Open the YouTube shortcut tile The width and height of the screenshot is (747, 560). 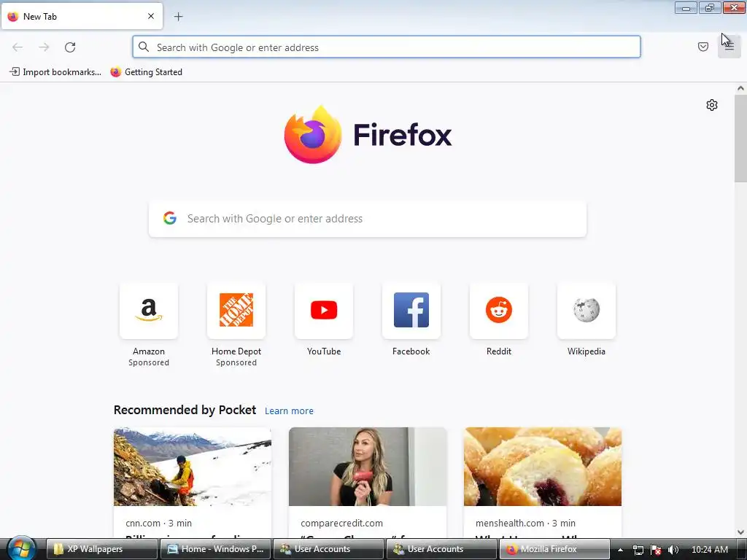324,310
